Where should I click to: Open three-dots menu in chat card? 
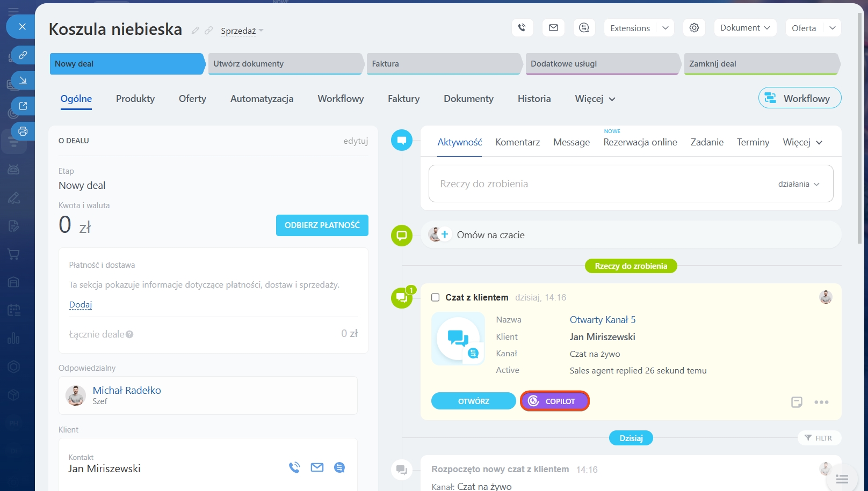821,402
